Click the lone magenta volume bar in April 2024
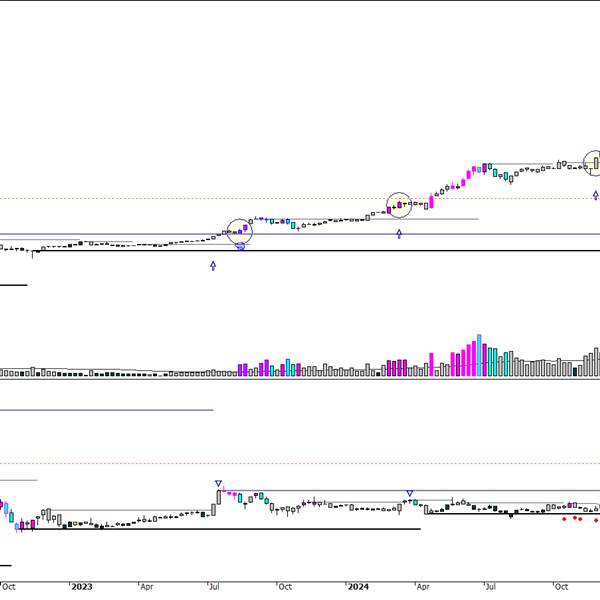 [432, 365]
